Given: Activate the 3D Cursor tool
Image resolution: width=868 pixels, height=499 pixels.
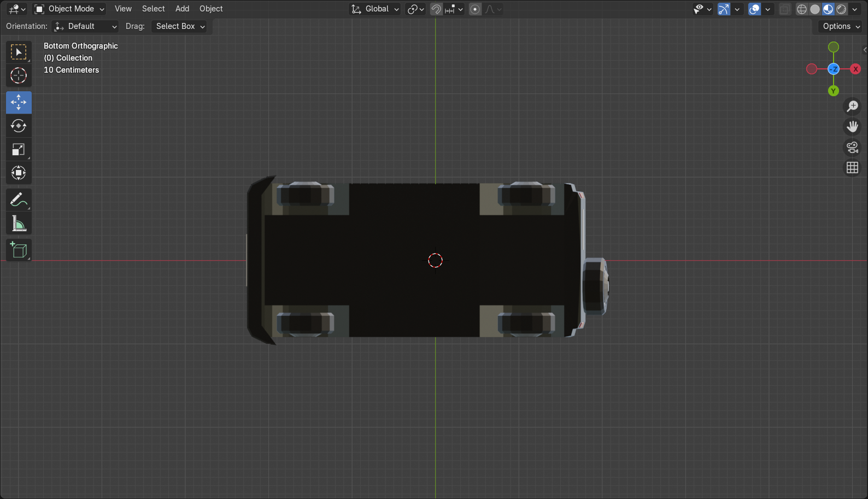Looking at the screenshot, I should [19, 75].
